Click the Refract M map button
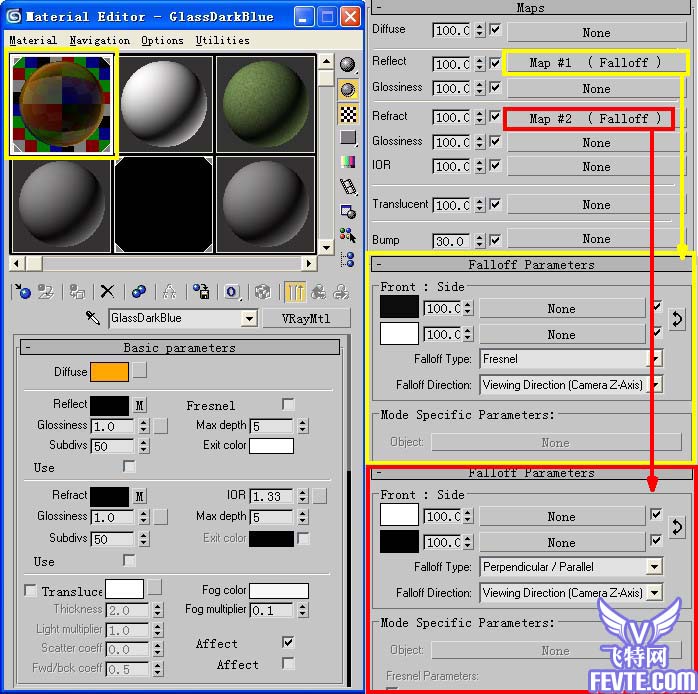Viewport: 698px width, 694px height. tap(139, 496)
